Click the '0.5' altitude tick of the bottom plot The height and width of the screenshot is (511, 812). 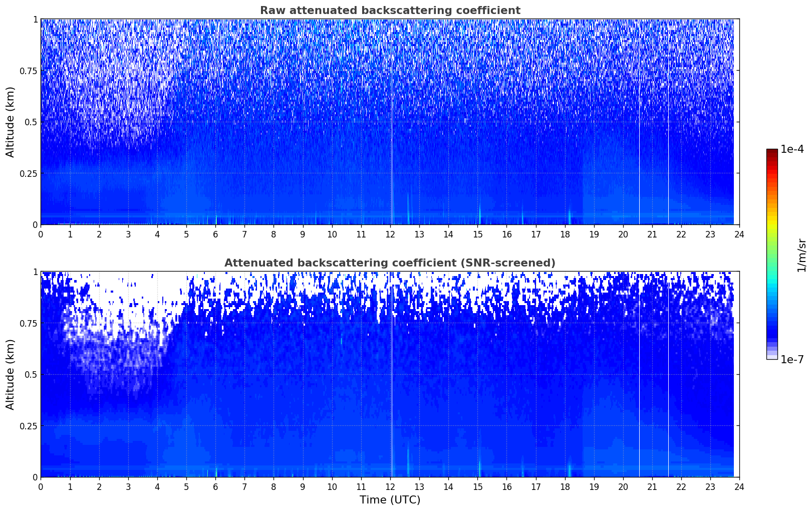point(31,375)
